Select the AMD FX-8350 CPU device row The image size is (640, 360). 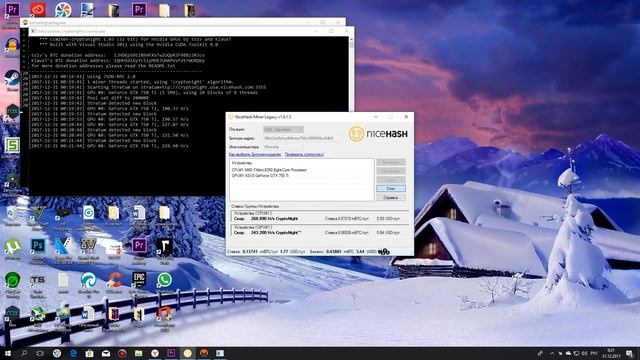coord(269,170)
